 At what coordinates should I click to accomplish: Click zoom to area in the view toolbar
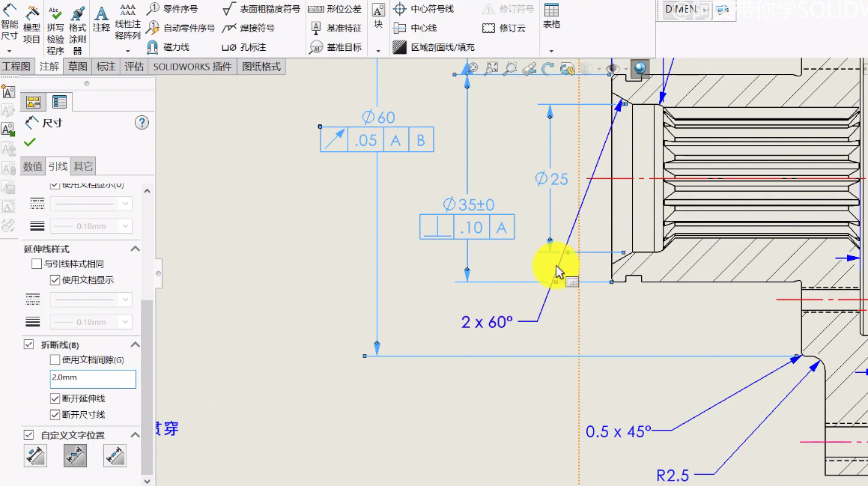click(x=509, y=68)
